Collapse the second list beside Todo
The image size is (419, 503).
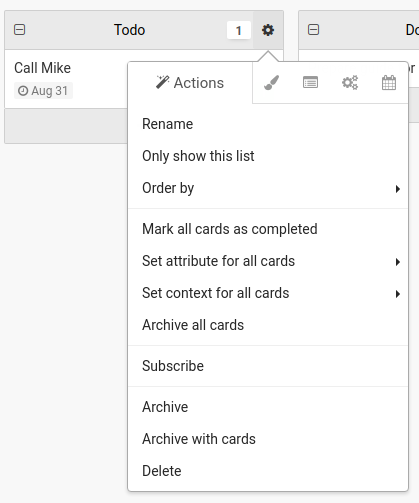[313, 30]
